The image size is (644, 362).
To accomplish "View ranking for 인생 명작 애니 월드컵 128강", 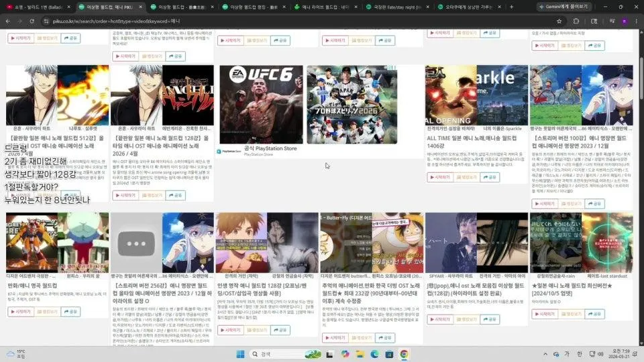I will (x=257, y=330).
